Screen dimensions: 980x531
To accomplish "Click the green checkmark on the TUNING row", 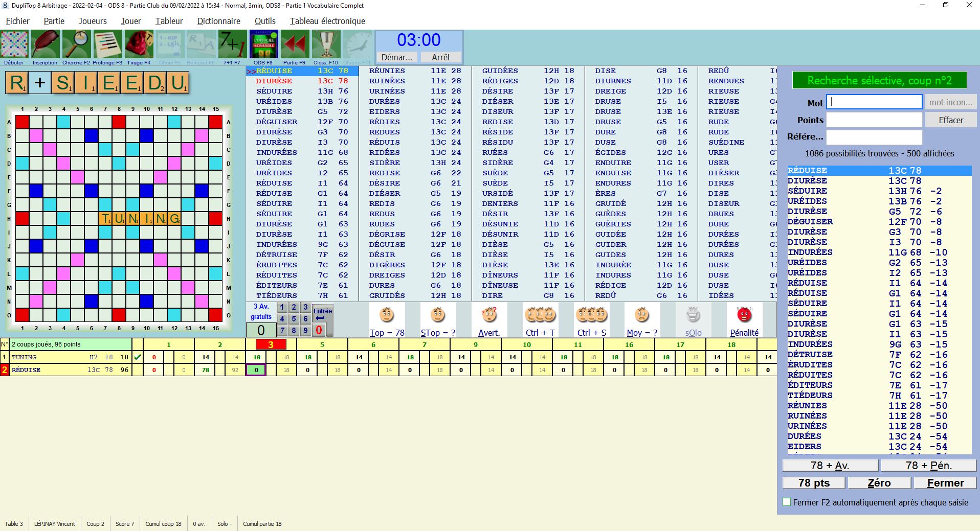I will (x=137, y=357).
